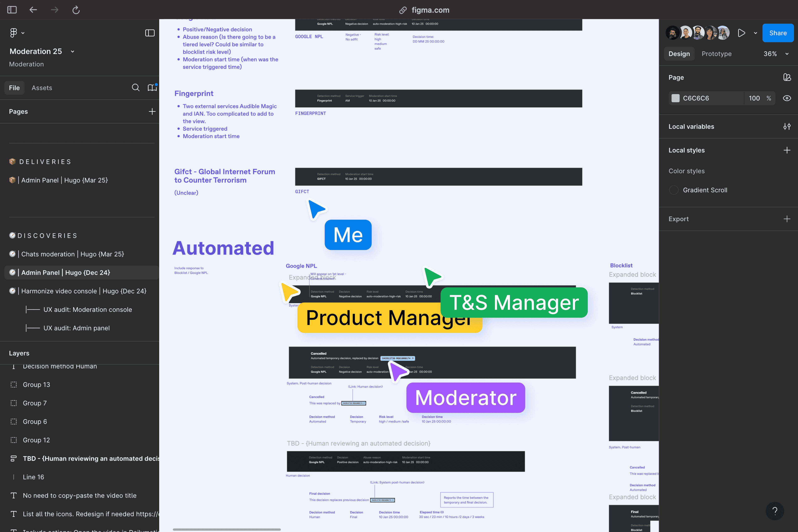Open page UX audit: Admin panel
798x532 pixels.
pos(76,328)
